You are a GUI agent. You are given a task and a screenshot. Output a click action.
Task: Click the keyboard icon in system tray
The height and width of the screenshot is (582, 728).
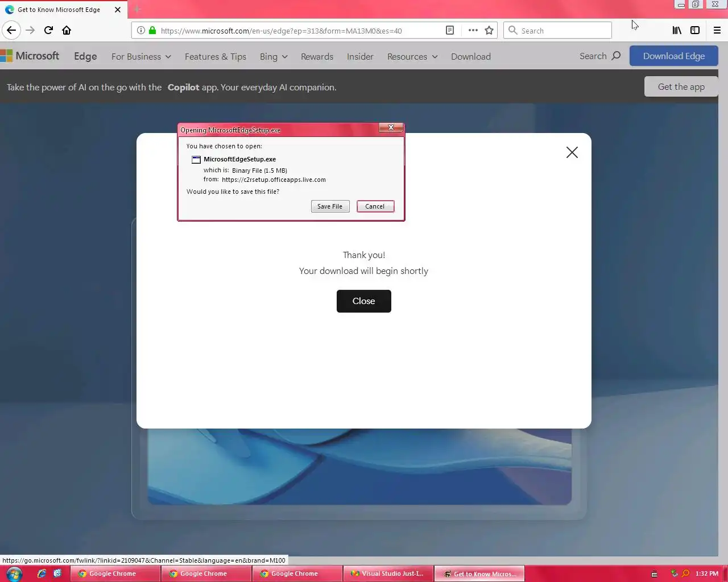(x=654, y=574)
